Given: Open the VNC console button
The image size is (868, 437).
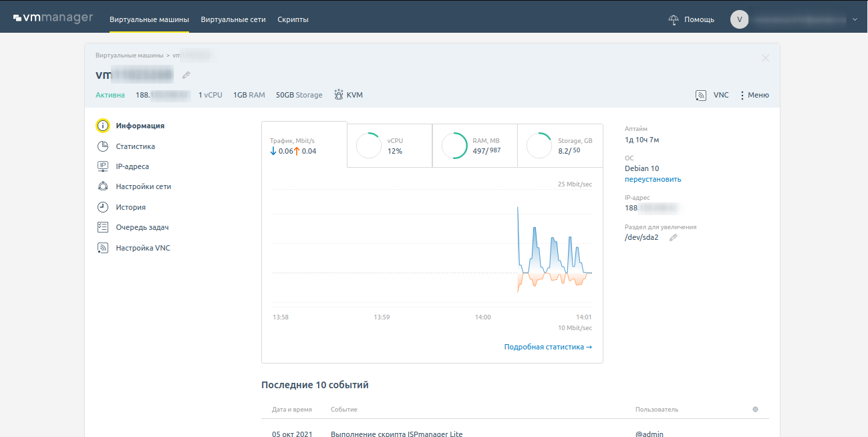Looking at the screenshot, I should [721, 96].
